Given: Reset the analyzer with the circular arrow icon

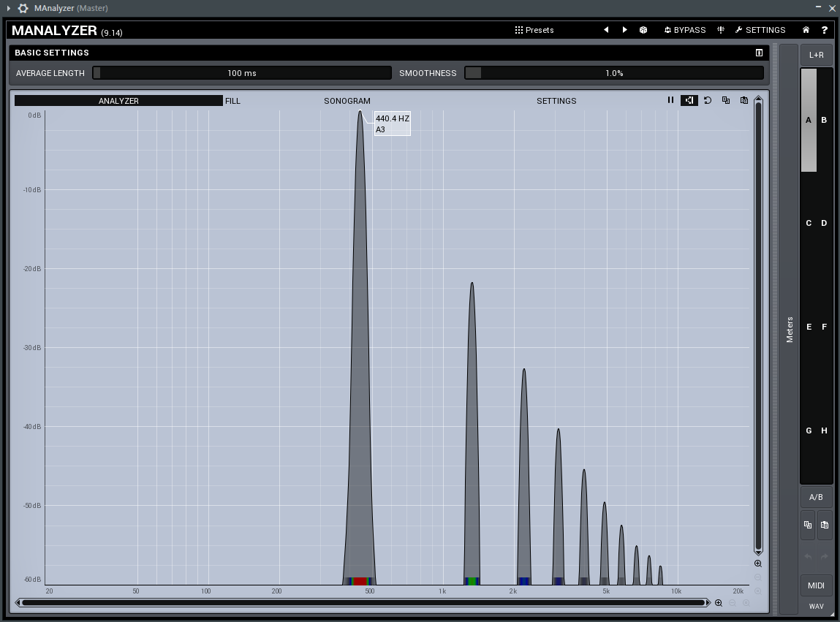Looking at the screenshot, I should 708,100.
